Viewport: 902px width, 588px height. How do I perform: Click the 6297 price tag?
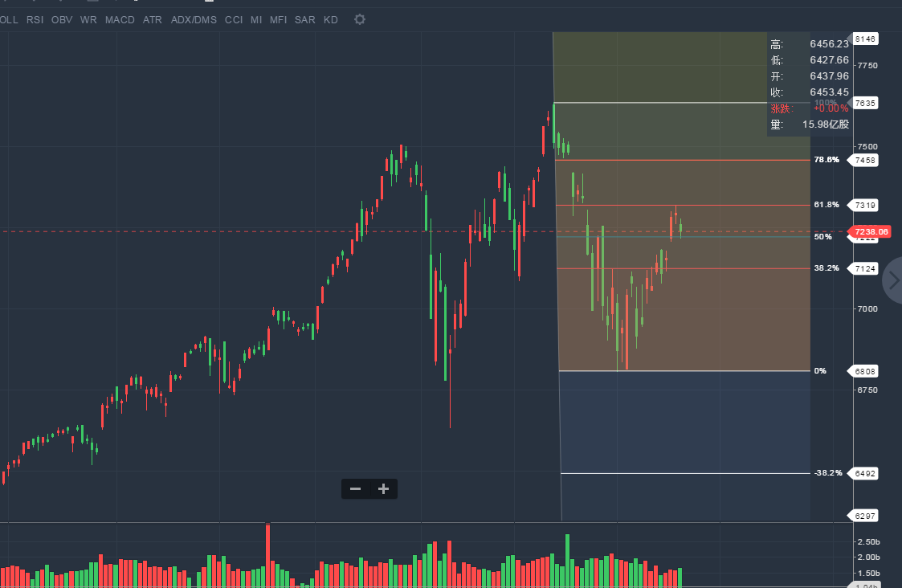[x=864, y=516]
